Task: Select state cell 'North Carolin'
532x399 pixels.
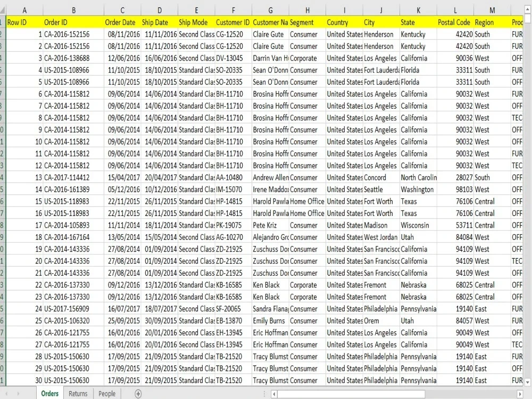Action: 418,178
